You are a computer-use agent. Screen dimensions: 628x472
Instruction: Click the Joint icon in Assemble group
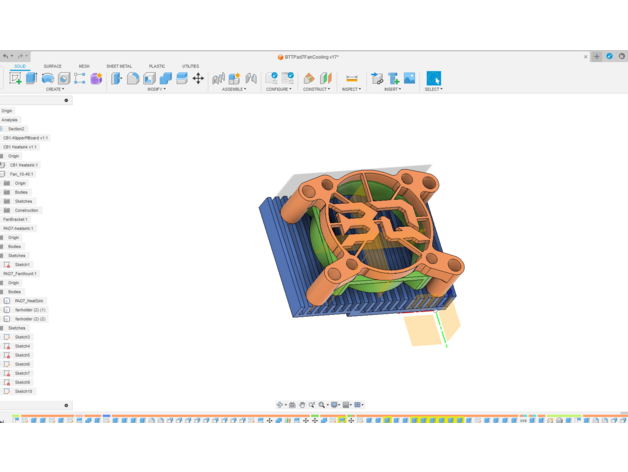(x=218, y=78)
